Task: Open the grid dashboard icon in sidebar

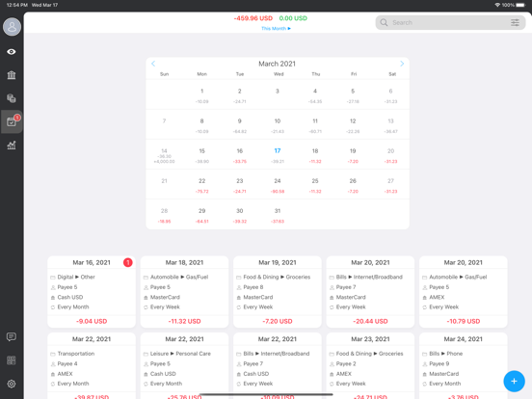Action: 12,360
